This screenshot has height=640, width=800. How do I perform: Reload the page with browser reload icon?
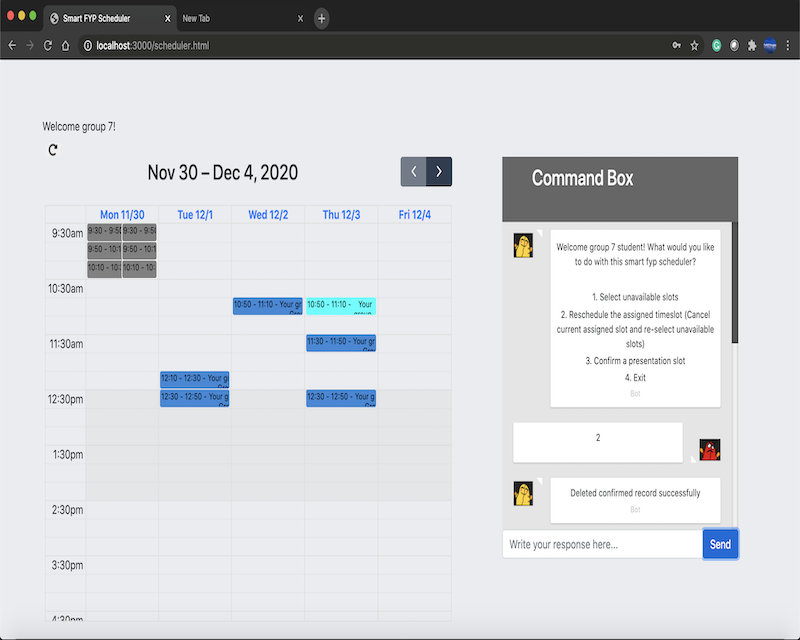[47, 45]
